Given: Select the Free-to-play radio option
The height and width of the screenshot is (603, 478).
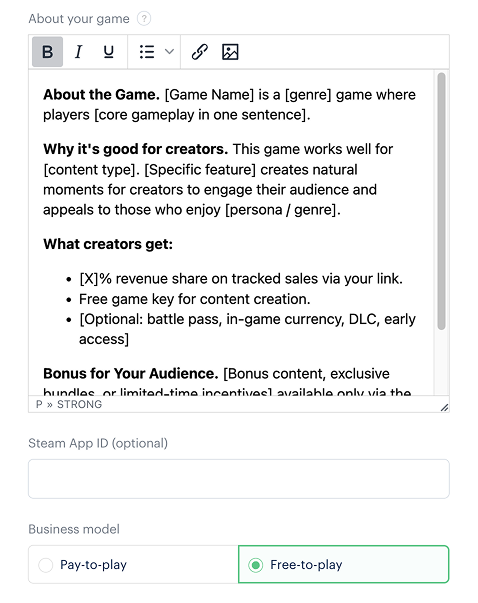Looking at the screenshot, I should [344, 565].
